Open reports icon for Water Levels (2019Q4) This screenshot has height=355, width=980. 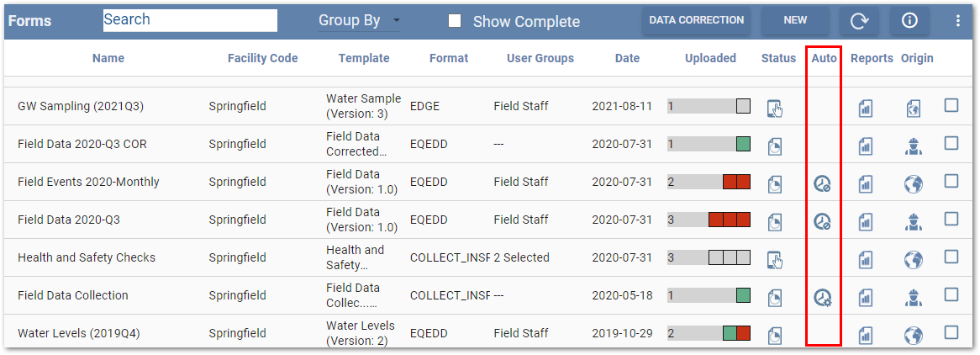(x=866, y=335)
